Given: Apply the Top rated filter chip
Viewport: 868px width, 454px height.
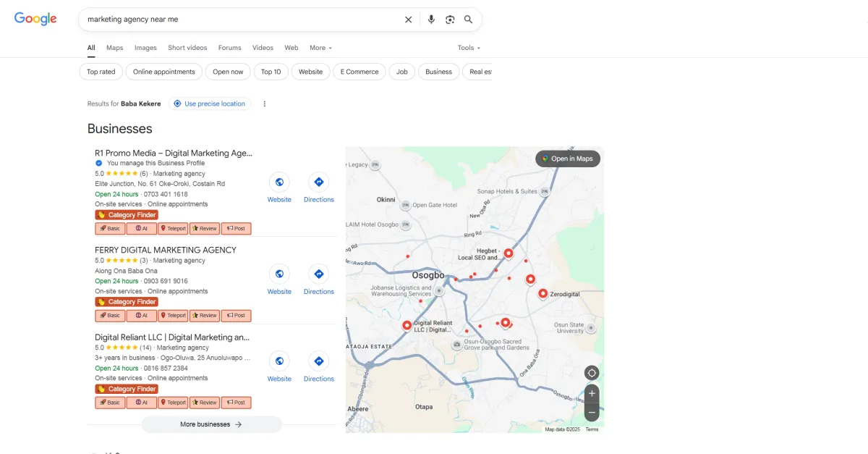Looking at the screenshot, I should click(x=101, y=72).
